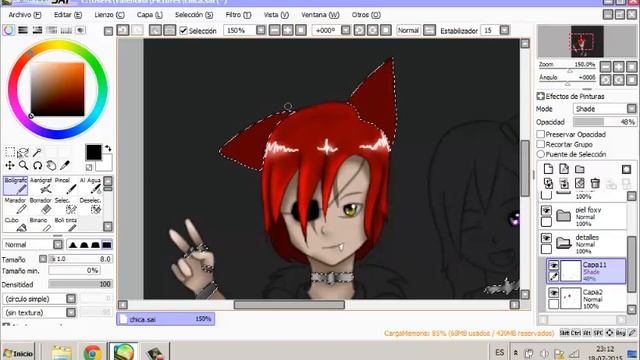The width and height of the screenshot is (640, 360).
Task: Adjust the layer Opacidad slider
Action: point(604,122)
